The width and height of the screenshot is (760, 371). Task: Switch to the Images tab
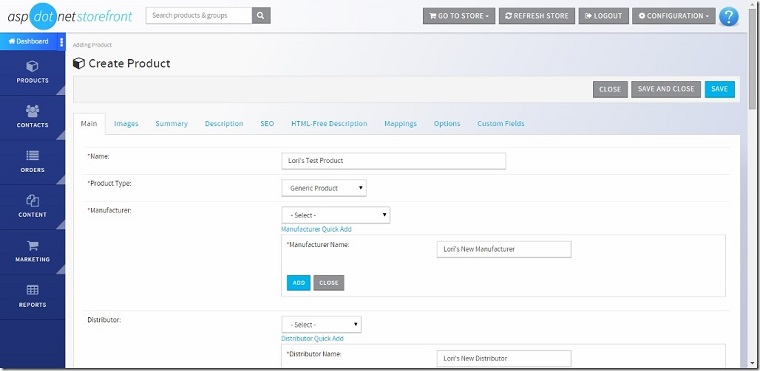point(126,124)
